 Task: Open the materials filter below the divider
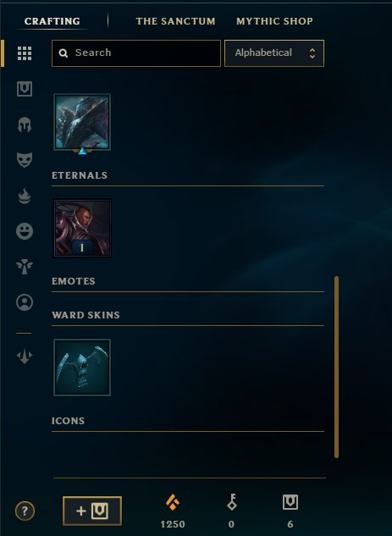point(25,356)
